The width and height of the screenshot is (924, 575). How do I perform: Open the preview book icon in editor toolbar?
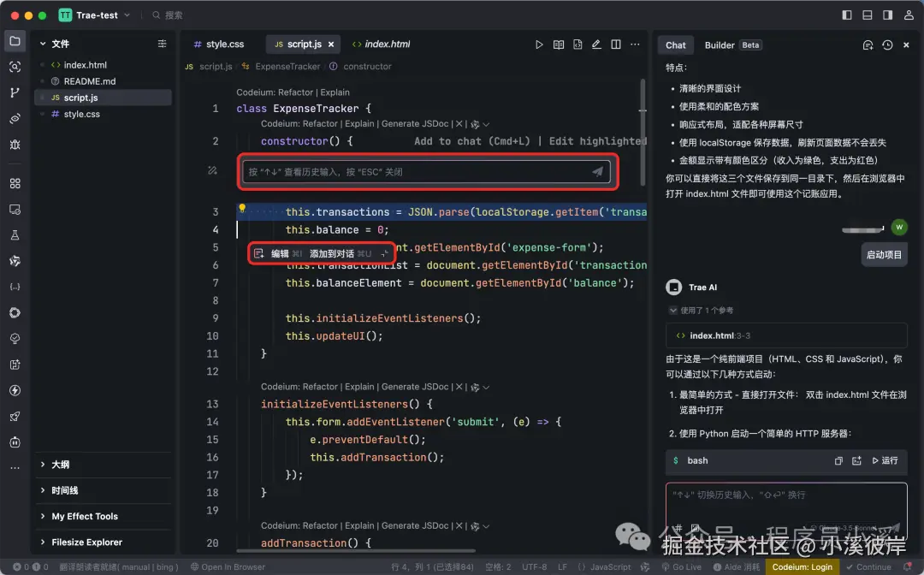[558, 44]
